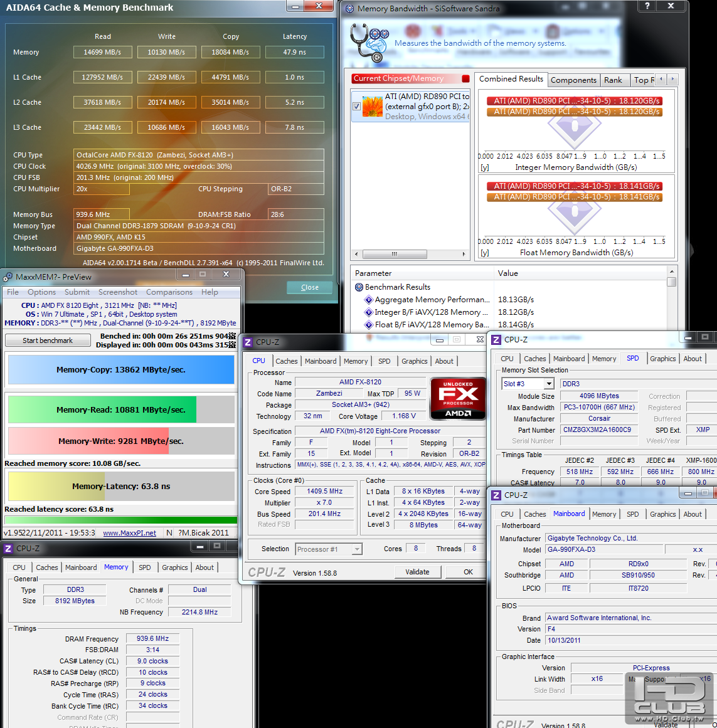
Task: Click the Validate button in CPU-Z processor window
Action: 417,572
